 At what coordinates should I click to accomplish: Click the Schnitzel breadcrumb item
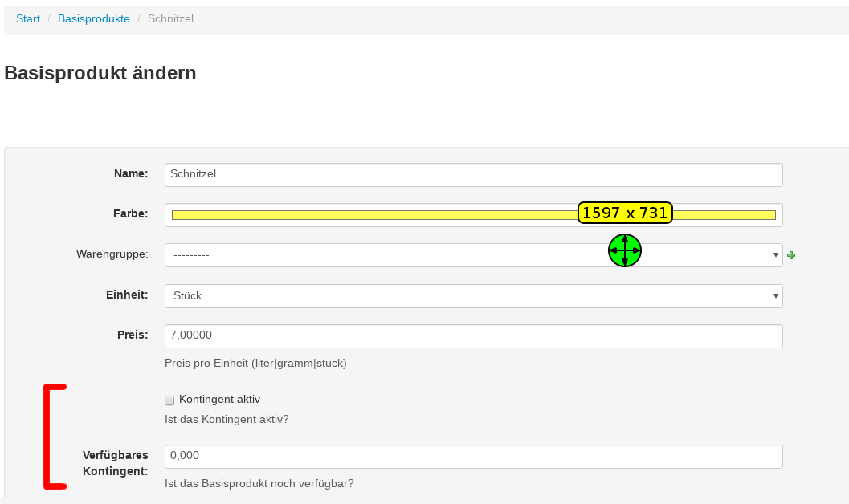pyautogui.click(x=170, y=18)
